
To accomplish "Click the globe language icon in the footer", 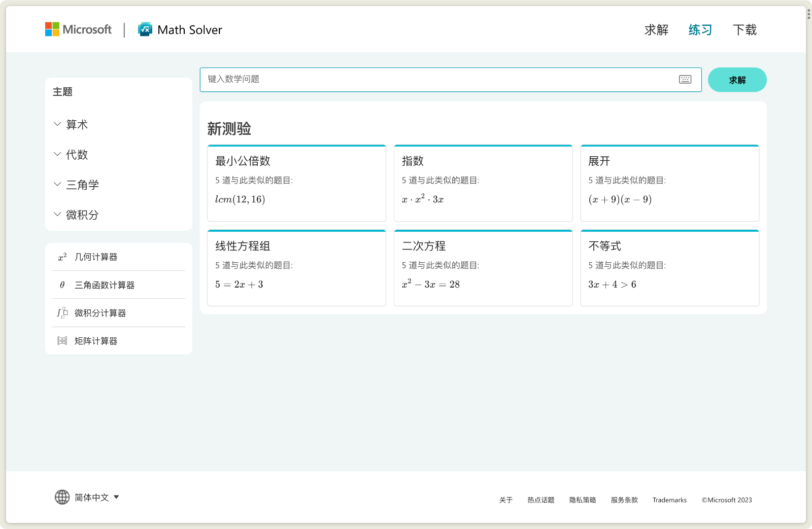I will click(61, 497).
